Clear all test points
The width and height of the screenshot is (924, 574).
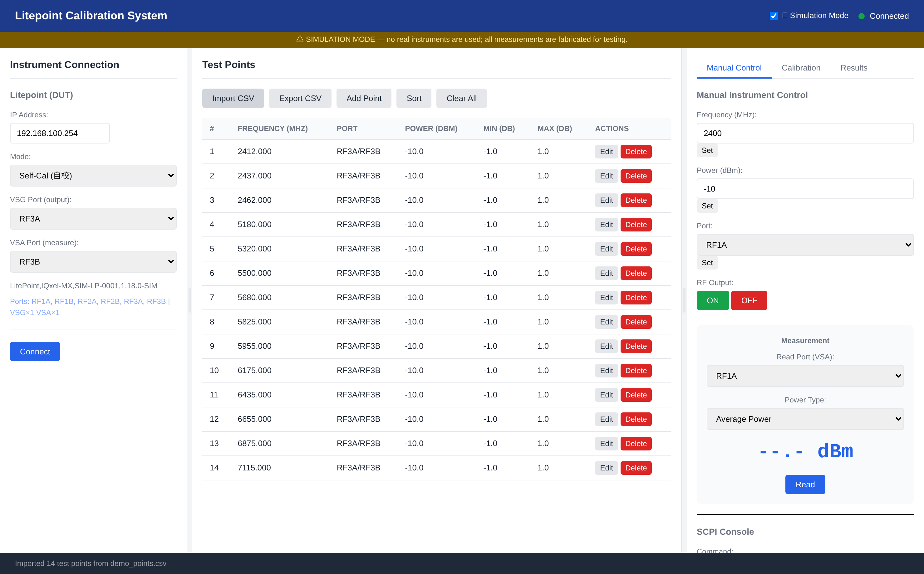pyautogui.click(x=461, y=98)
